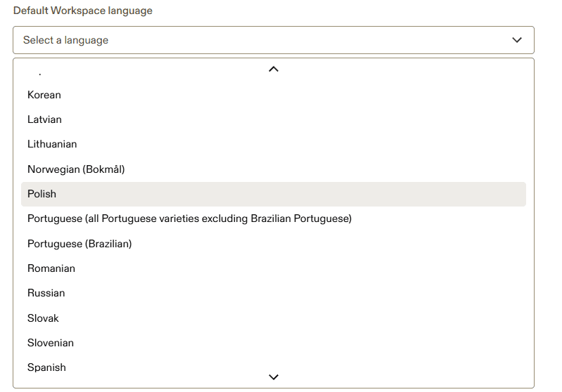This screenshot has height=392, width=562.
Task: Select Romanian from the list
Action: coord(51,268)
